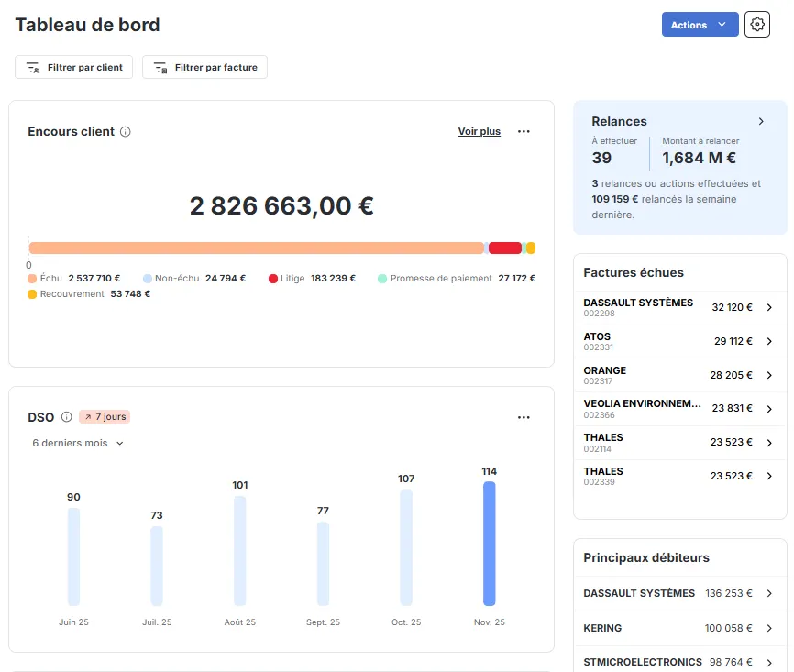This screenshot has height=672, width=794.
Task: Expand the THALES invoice 002114 entry
Action: click(770, 442)
